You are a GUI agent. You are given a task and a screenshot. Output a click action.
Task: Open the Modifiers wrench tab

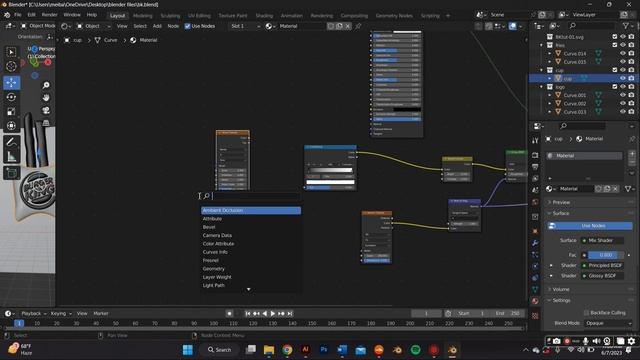pos(535,243)
